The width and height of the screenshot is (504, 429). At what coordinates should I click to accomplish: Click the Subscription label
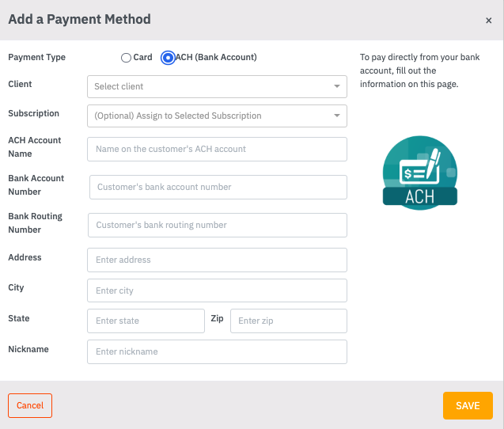coord(33,113)
